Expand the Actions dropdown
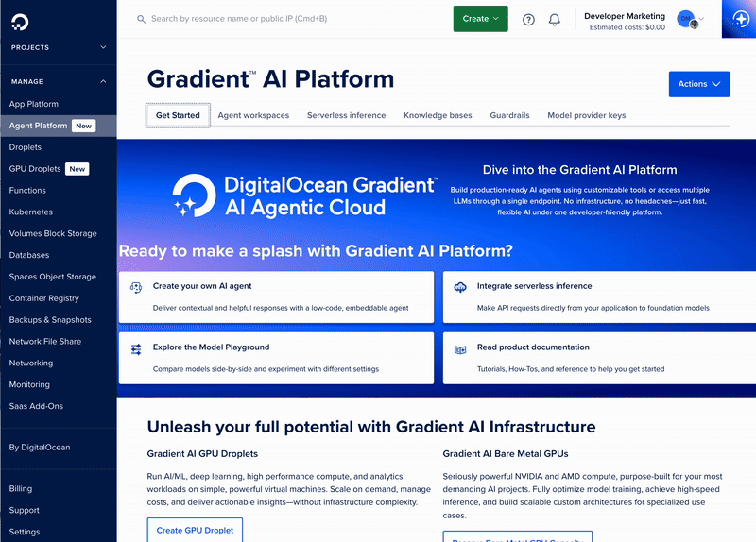 (698, 84)
